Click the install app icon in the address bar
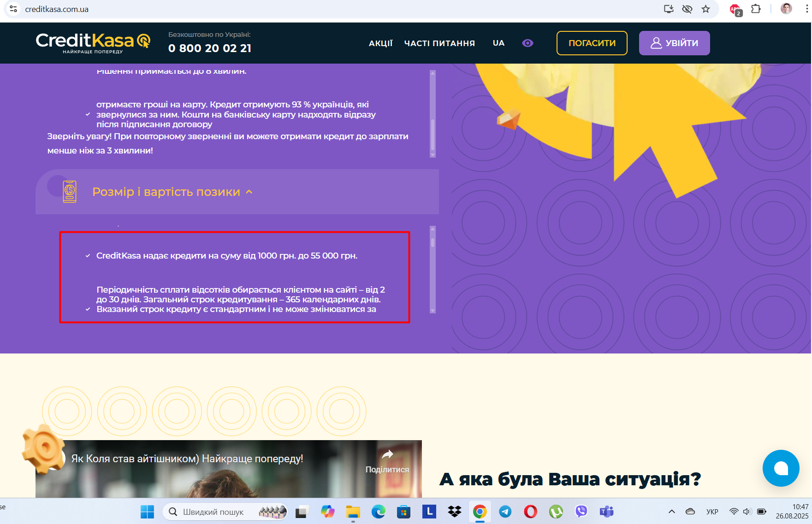Viewport: 812px width, 524px height. pyautogui.click(x=669, y=9)
